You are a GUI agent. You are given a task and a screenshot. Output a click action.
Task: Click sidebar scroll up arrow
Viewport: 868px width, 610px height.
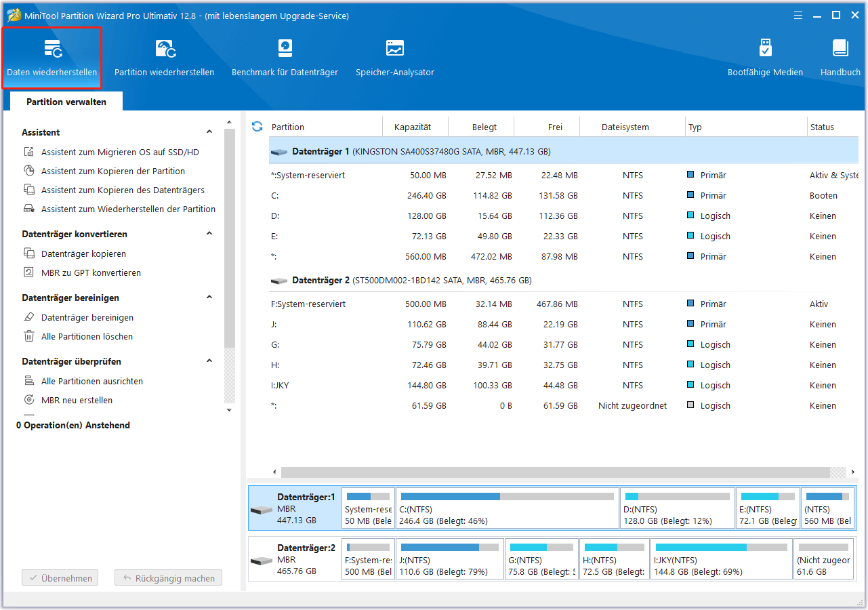tap(229, 122)
